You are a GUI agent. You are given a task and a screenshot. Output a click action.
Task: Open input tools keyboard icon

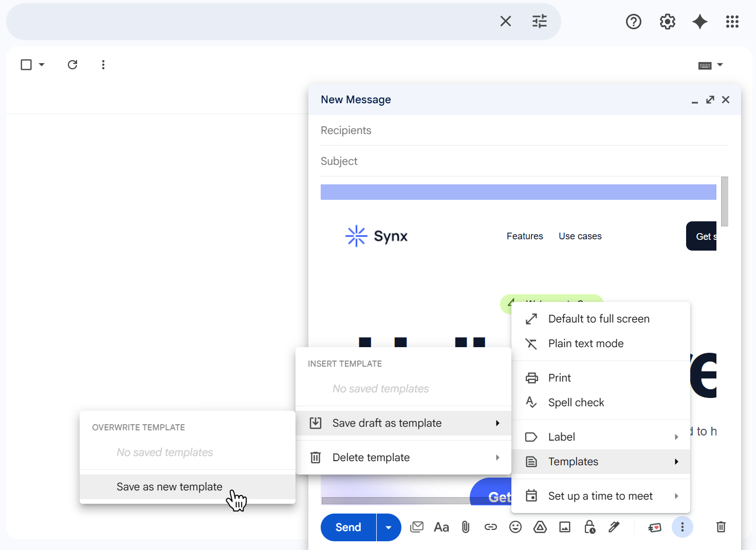pyautogui.click(x=705, y=65)
